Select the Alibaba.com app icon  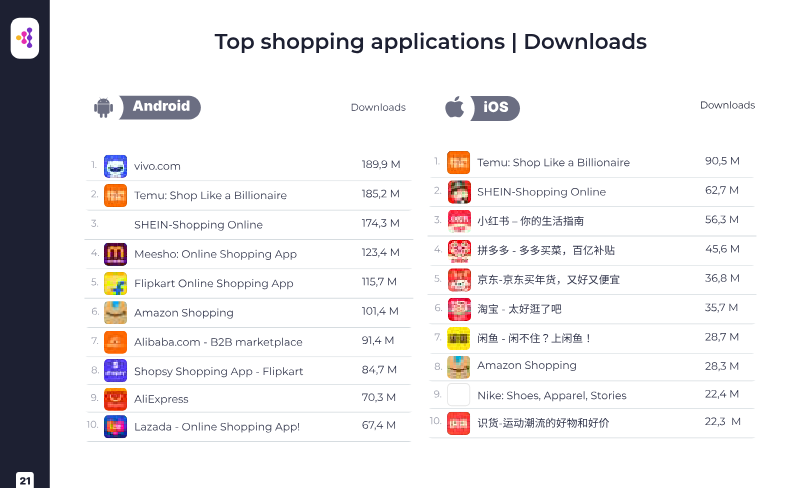tap(115, 342)
